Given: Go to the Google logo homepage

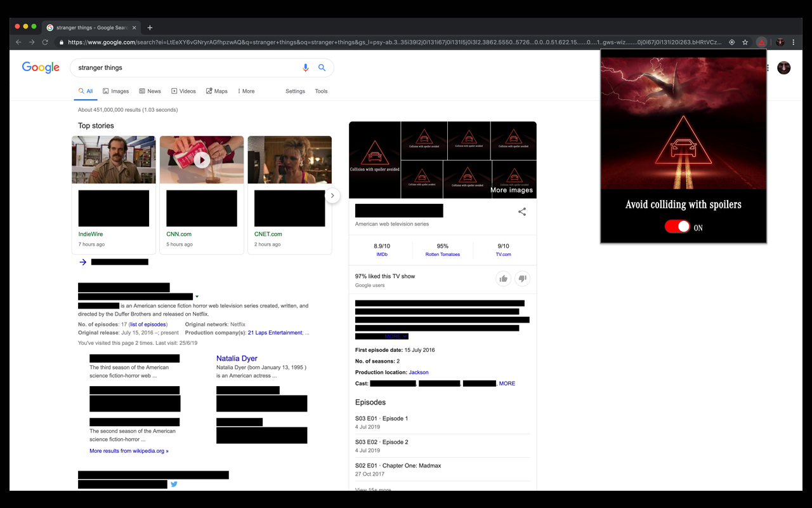Looking at the screenshot, I should pyautogui.click(x=41, y=68).
